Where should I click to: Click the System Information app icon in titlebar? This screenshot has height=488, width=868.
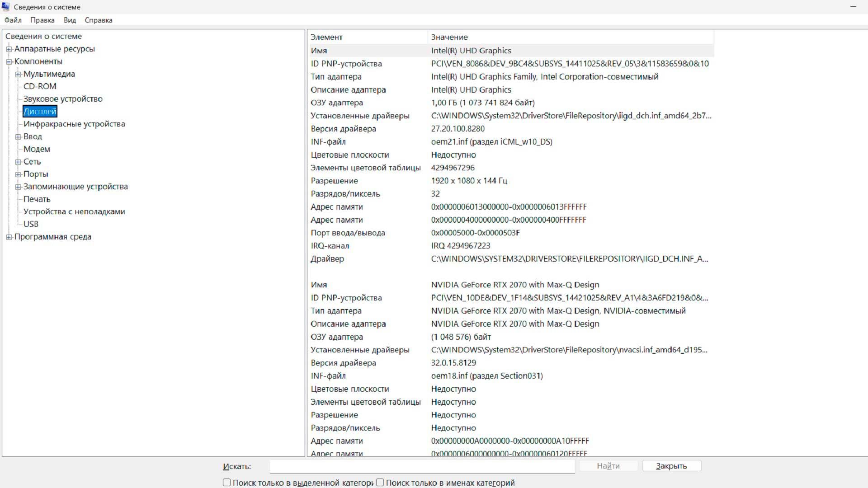[x=6, y=7]
